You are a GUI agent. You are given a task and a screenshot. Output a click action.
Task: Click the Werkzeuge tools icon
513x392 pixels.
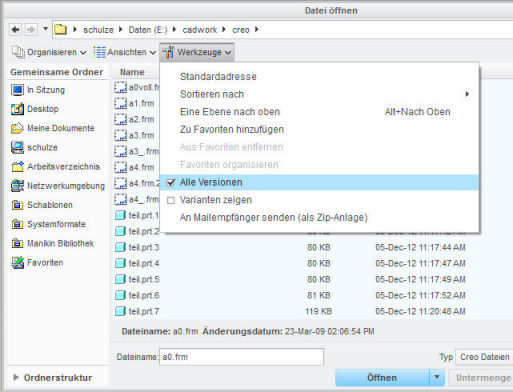click(x=169, y=52)
